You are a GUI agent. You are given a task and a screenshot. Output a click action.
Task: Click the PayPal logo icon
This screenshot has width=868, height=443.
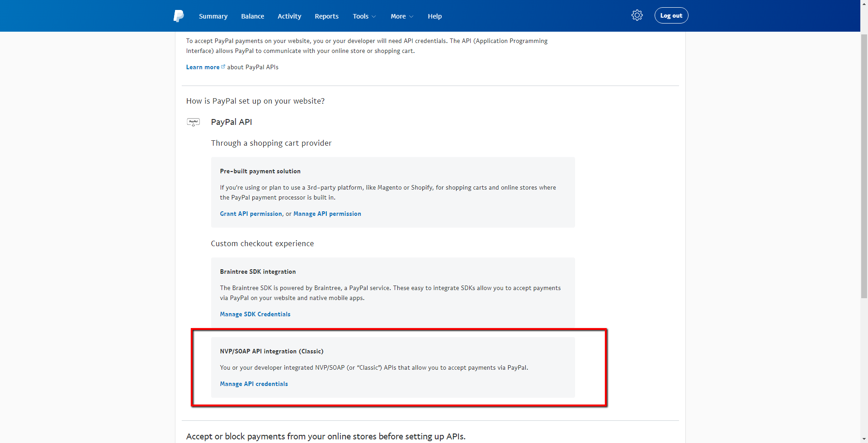[x=179, y=16]
